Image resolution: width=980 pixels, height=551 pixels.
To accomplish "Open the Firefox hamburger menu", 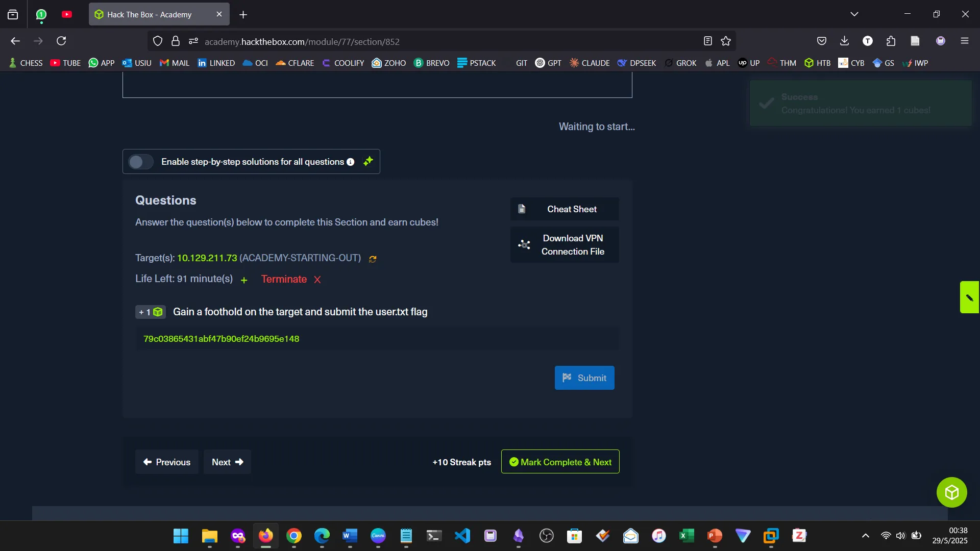I will coord(965,41).
